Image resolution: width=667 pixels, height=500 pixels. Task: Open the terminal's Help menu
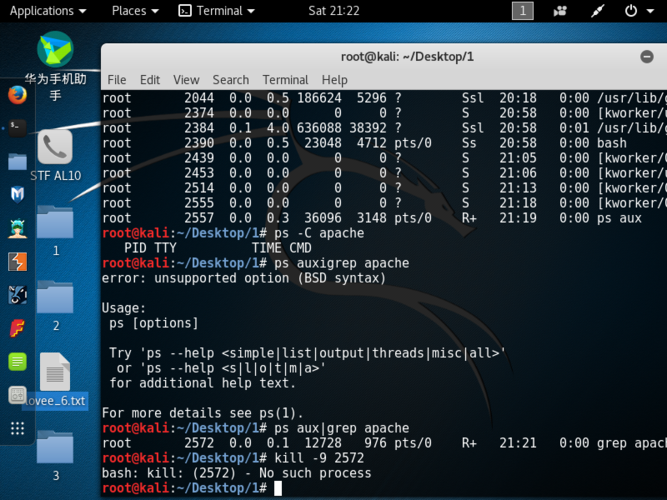335,80
